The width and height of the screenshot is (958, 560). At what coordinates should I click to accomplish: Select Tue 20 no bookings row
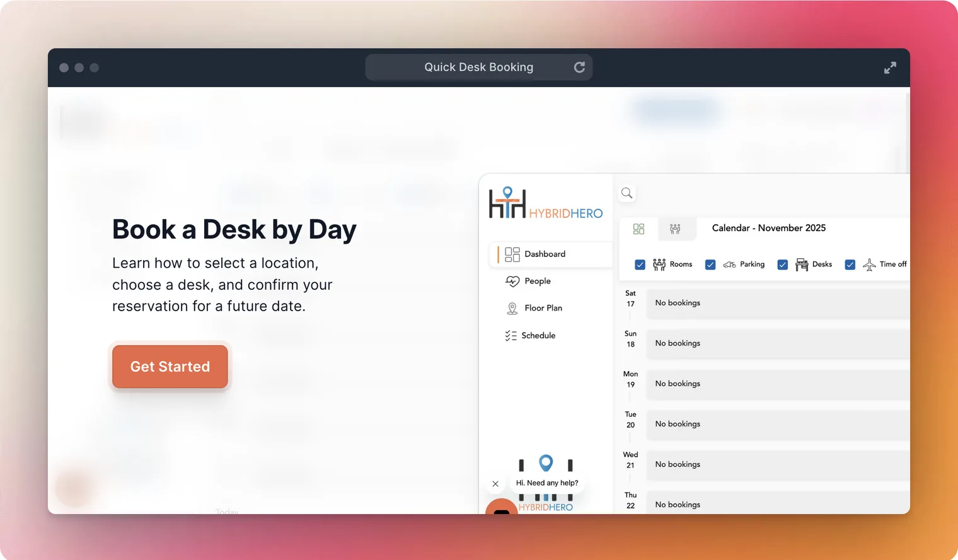tap(778, 424)
